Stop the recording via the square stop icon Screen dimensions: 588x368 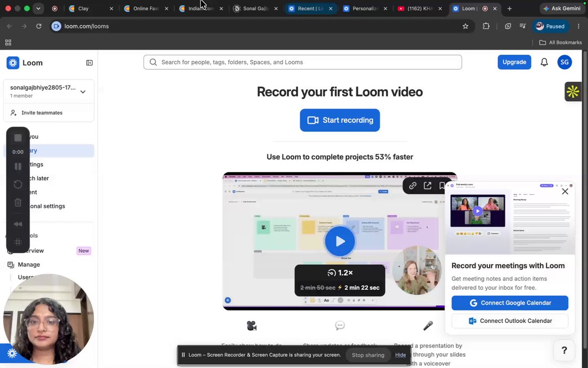[18, 138]
